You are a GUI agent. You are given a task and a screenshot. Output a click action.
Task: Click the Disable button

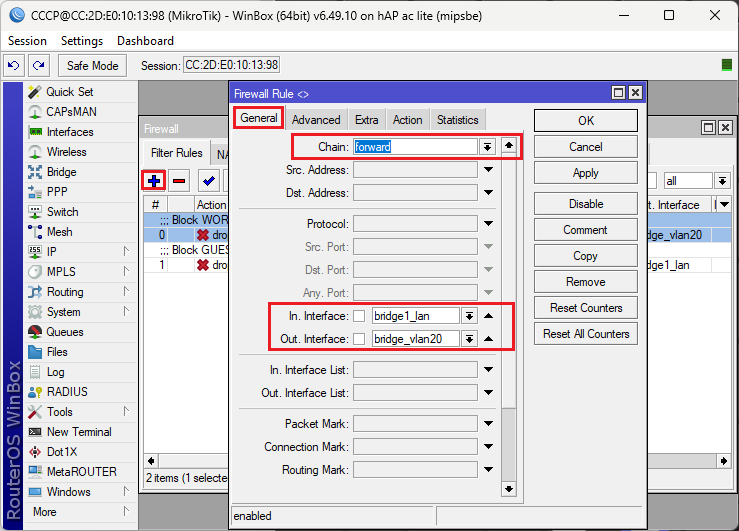[586, 204]
